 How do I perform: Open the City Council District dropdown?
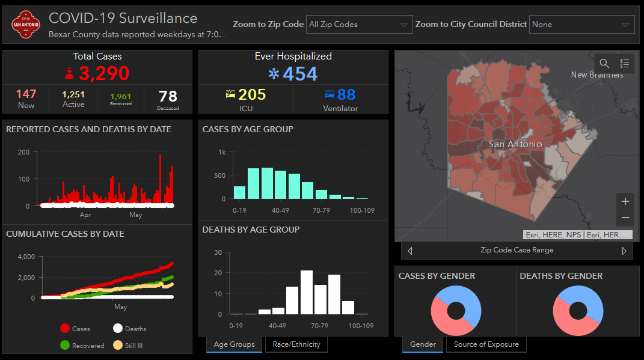(x=582, y=25)
